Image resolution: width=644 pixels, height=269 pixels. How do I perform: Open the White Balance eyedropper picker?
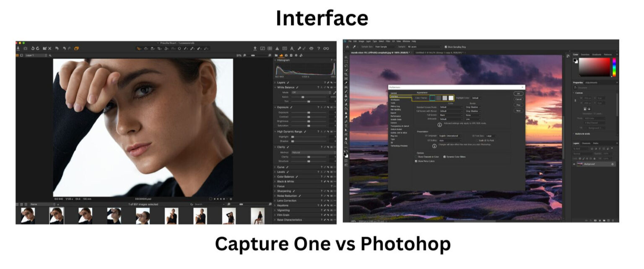[x=335, y=93]
